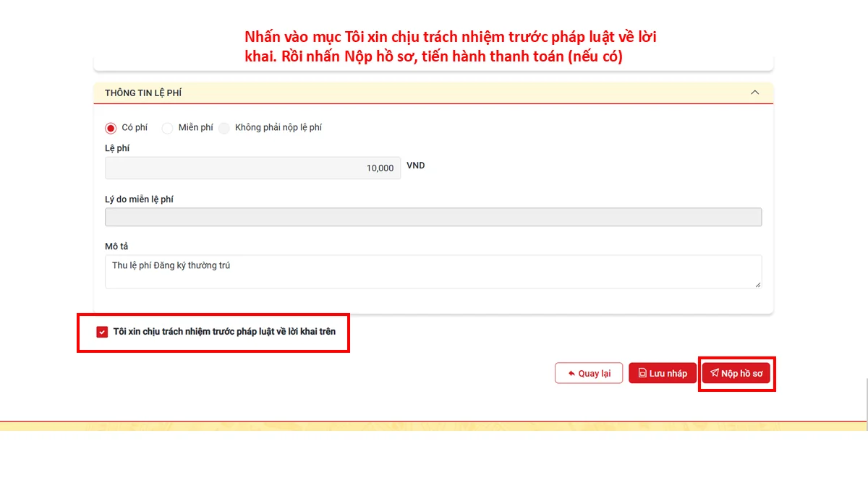
Task: Click the VND currency label
Action: 416,166
